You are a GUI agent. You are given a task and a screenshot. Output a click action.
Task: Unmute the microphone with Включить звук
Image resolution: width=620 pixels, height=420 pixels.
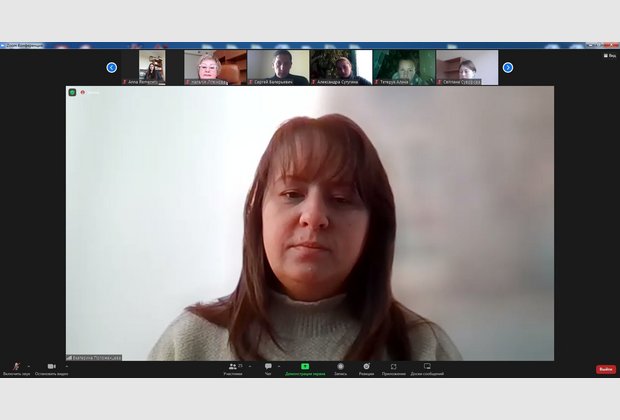pyautogui.click(x=16, y=369)
